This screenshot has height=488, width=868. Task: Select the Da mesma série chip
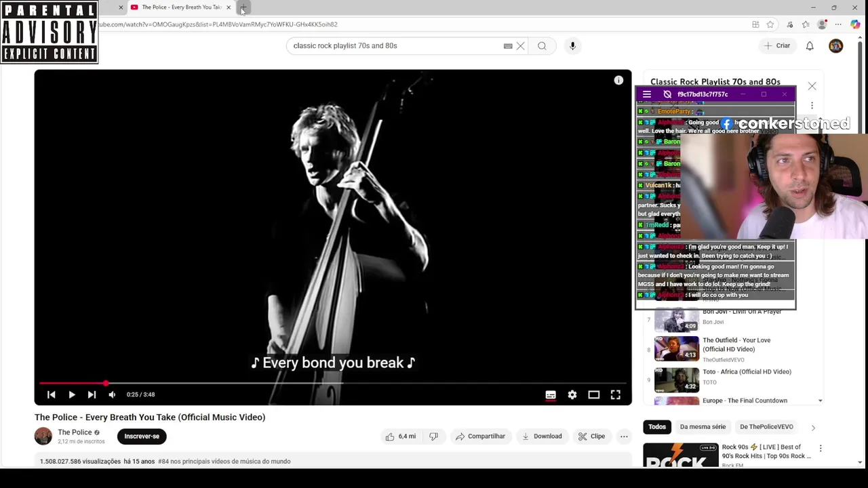[703, 427]
